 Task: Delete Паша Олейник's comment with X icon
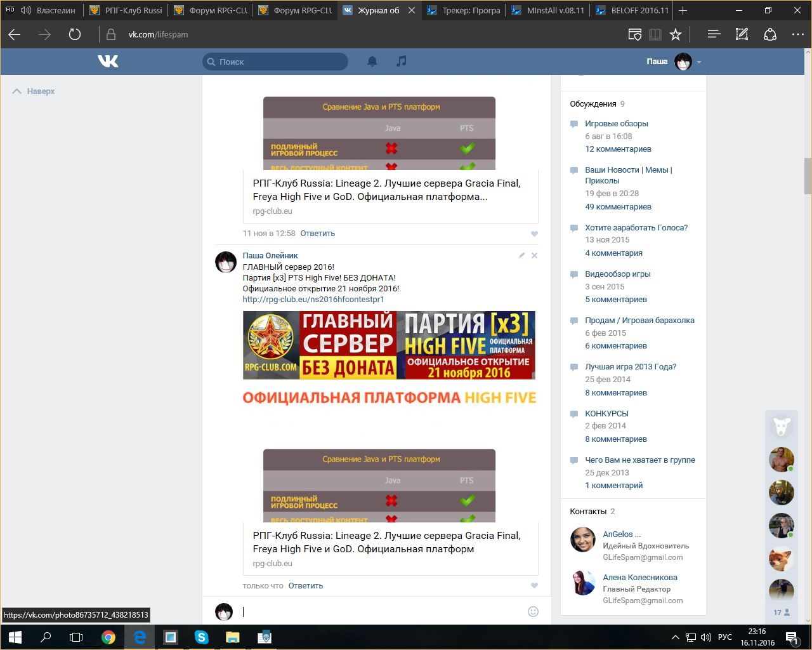[534, 255]
